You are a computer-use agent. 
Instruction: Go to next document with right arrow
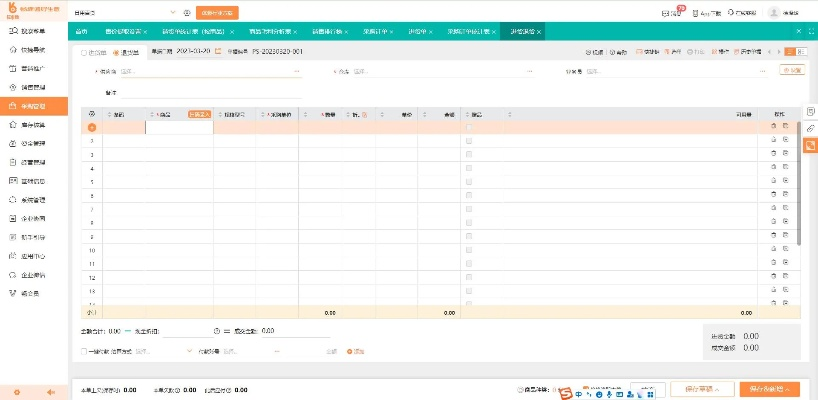tap(778, 52)
